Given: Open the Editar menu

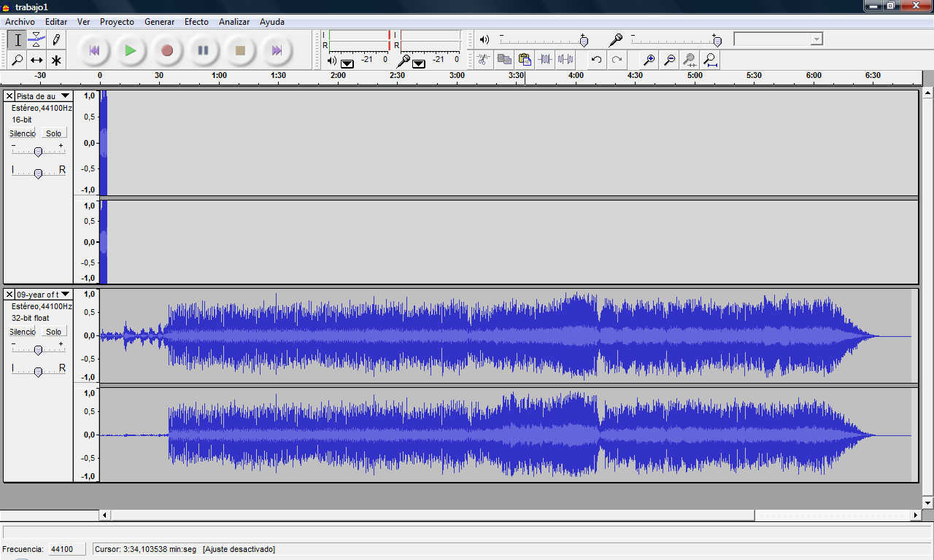Looking at the screenshot, I should coord(56,22).
